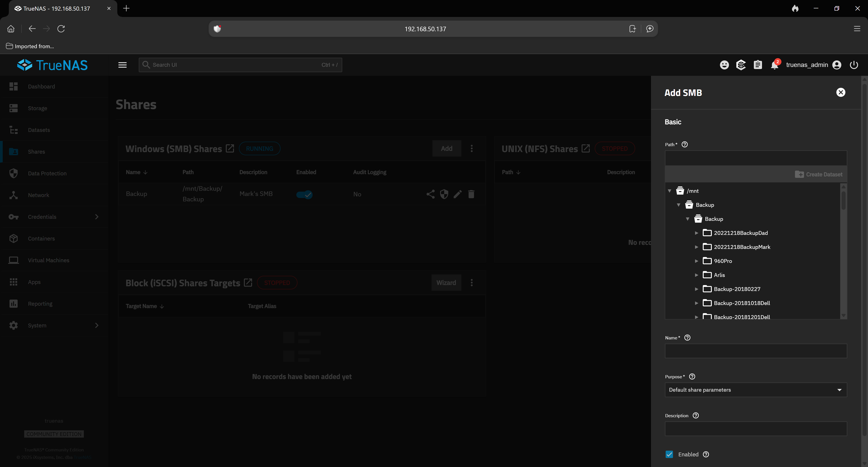Launch the iSCSI Wizard

446,283
